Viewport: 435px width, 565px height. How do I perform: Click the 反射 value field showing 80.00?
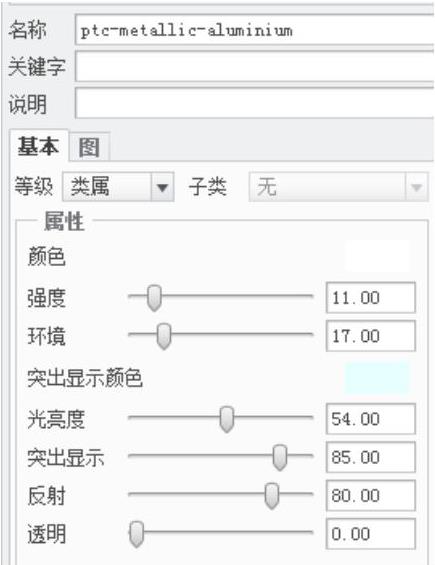click(x=371, y=495)
